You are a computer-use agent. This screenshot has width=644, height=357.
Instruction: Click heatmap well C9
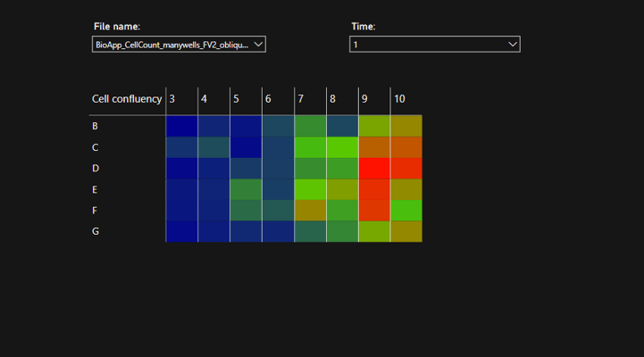pos(374,147)
